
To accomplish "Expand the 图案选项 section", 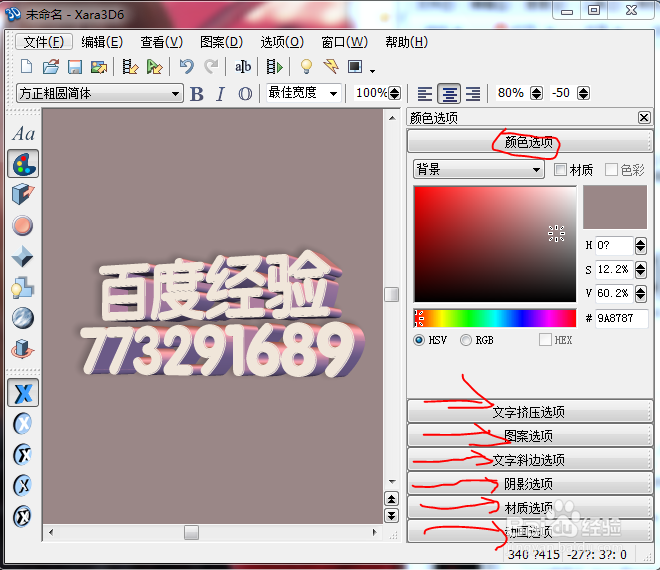I will (x=530, y=436).
